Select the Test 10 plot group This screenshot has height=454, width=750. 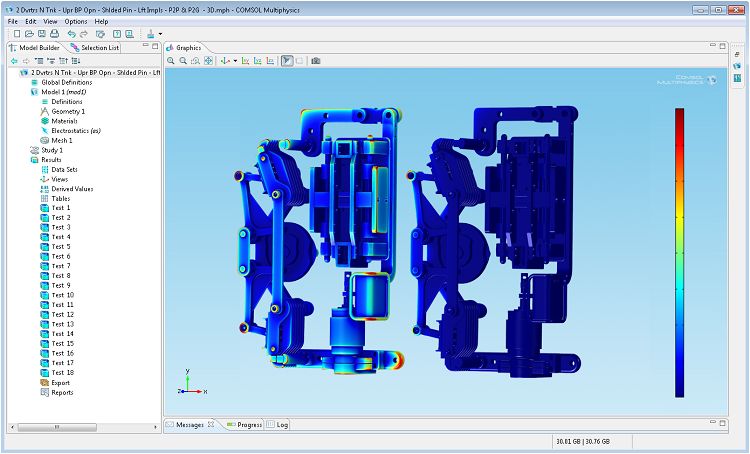click(x=57, y=295)
